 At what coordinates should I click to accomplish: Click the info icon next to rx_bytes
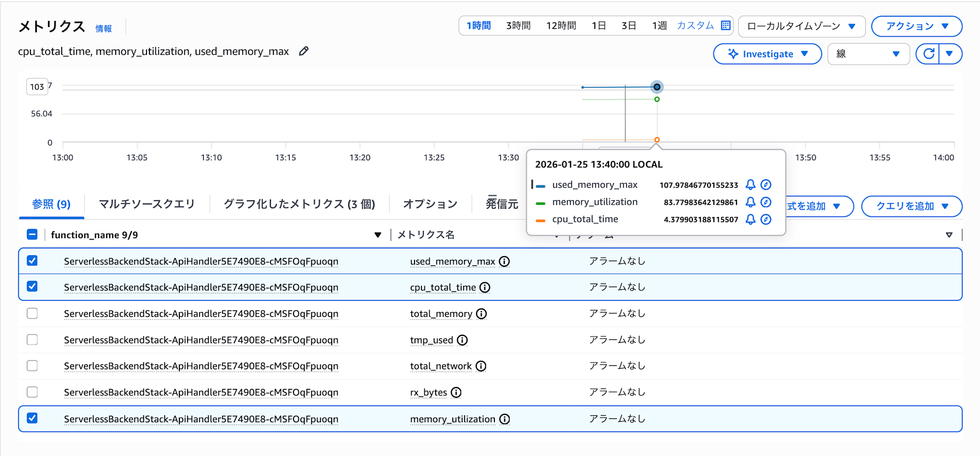[456, 392]
